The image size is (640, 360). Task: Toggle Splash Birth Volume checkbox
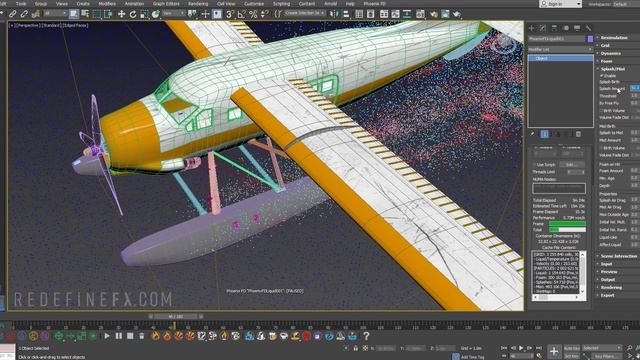coord(602,110)
